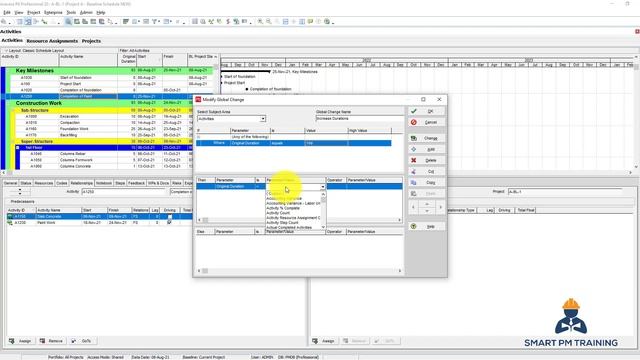Viewport: 640px width, 360px height.
Task: Click the icon of predecessor row A1150
Action: click(x=10, y=216)
